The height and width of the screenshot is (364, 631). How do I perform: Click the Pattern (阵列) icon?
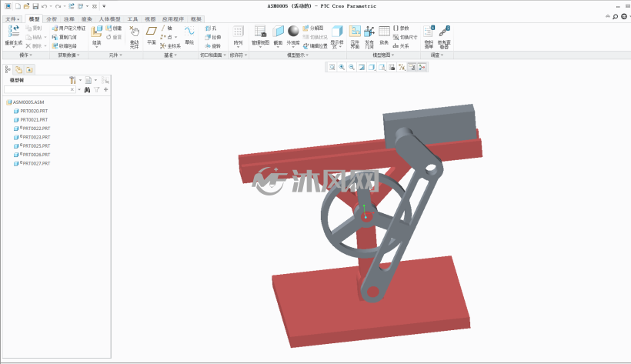[239, 32]
